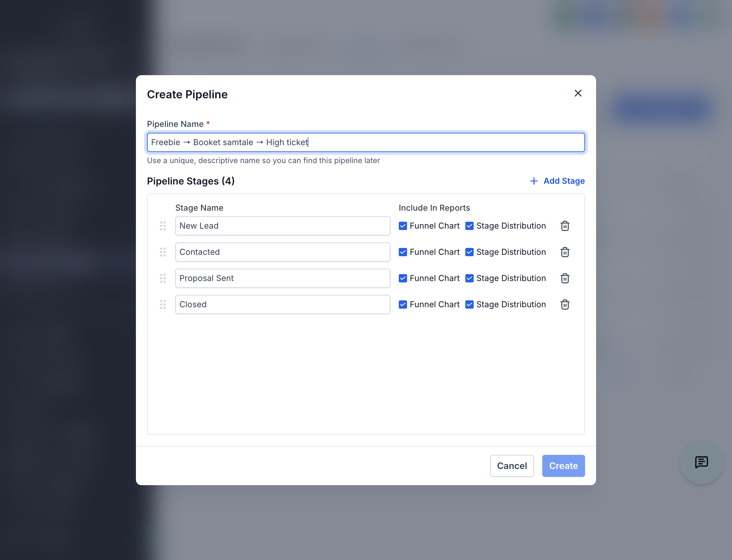Grab the New Lead drag handle

click(163, 226)
